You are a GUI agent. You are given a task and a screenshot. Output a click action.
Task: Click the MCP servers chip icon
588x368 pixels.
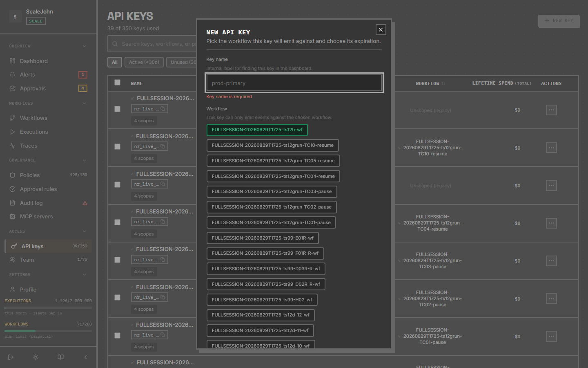click(12, 216)
